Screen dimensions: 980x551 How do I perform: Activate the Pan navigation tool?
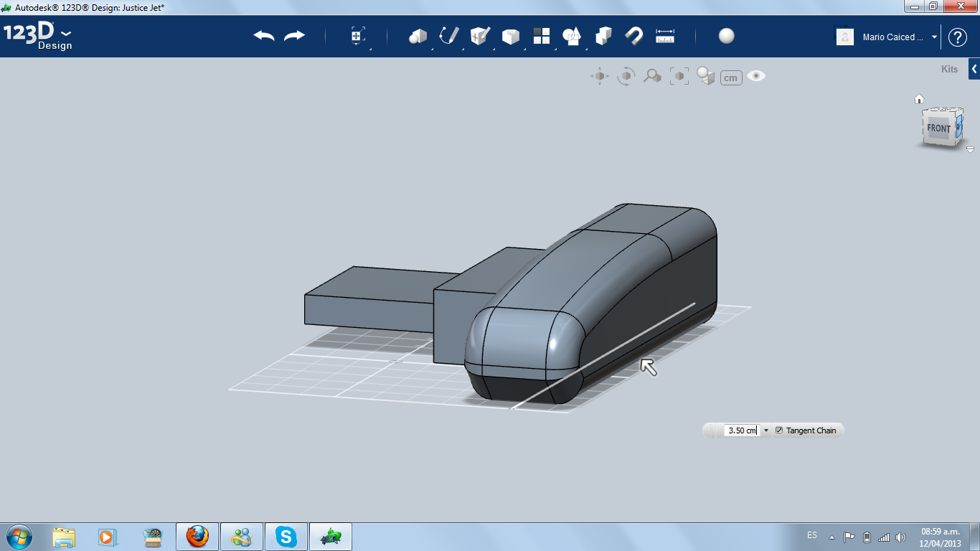point(600,76)
